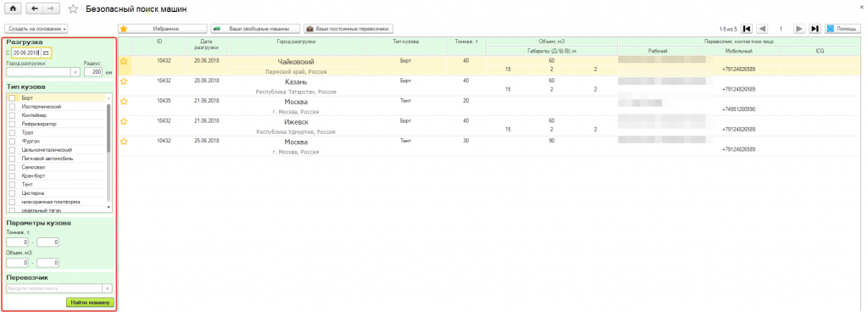
Task: Check the Рефрижератор body type
Action: tap(12, 125)
